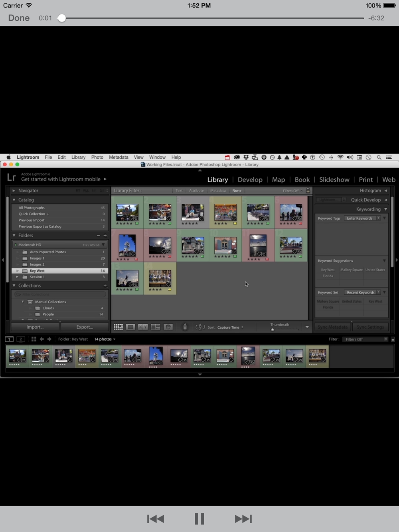Remove folder with minus icon
The width and height of the screenshot is (399, 532).
coord(98,235)
